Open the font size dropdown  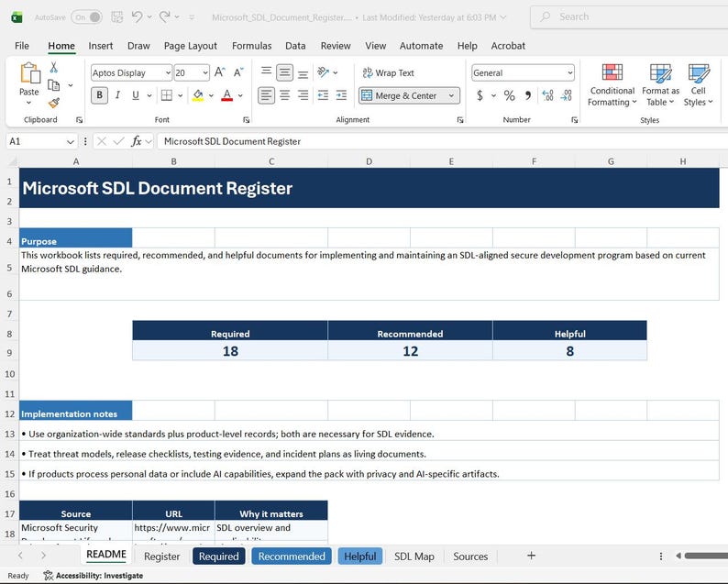click(x=204, y=72)
